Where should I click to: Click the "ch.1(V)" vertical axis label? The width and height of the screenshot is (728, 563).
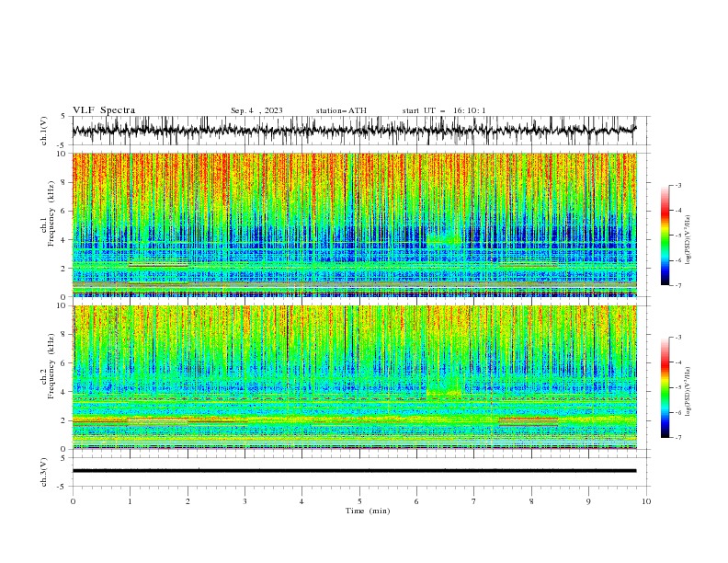pos(44,131)
